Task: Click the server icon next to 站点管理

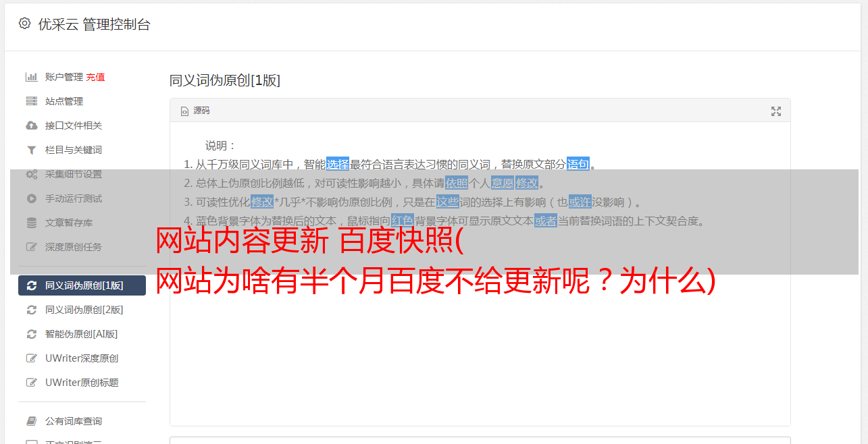Action: (x=31, y=101)
